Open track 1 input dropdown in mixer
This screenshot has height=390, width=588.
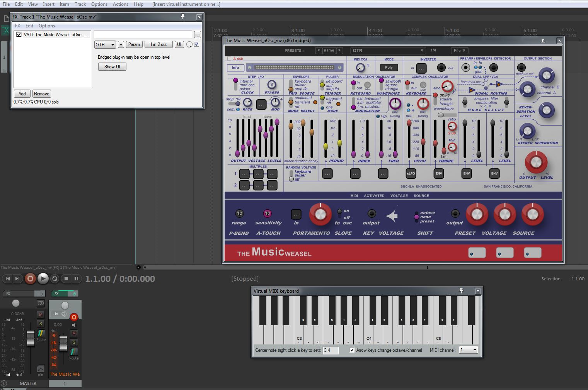[x=59, y=314]
